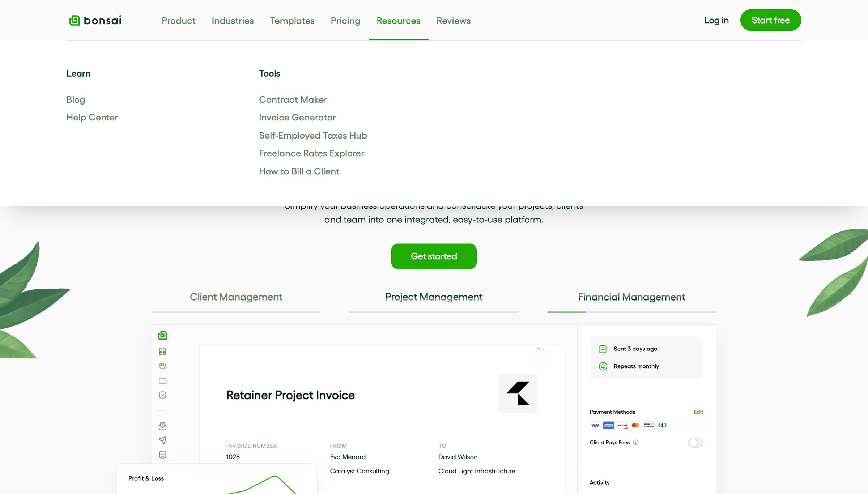The width and height of the screenshot is (868, 494).
Task: Expand the Industries navigation menu
Action: pos(233,21)
